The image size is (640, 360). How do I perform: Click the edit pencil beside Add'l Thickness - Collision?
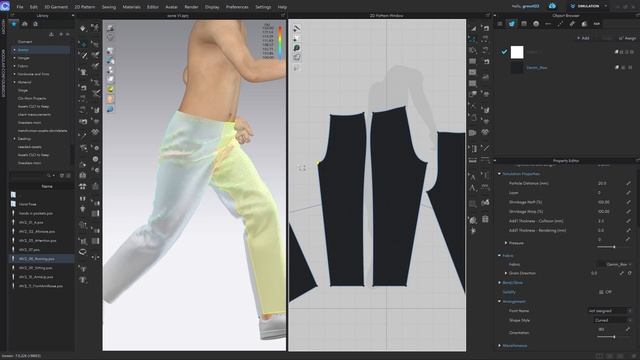(628, 221)
